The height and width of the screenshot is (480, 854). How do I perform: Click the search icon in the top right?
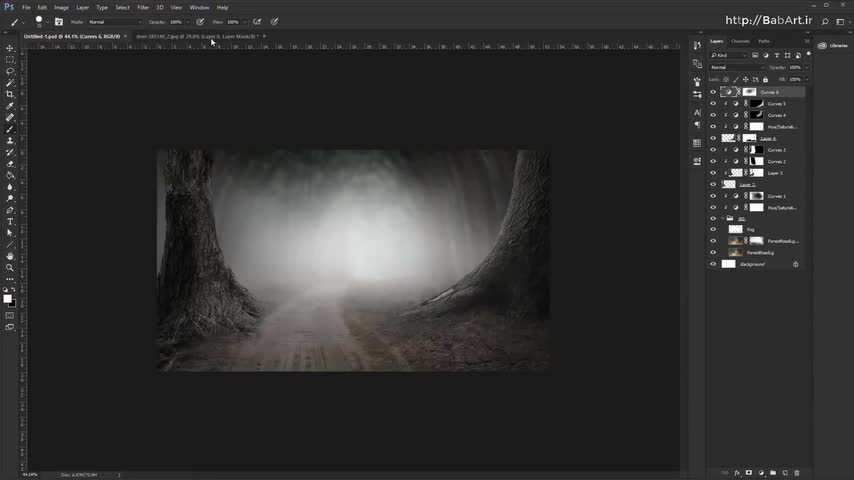[x=825, y=22]
